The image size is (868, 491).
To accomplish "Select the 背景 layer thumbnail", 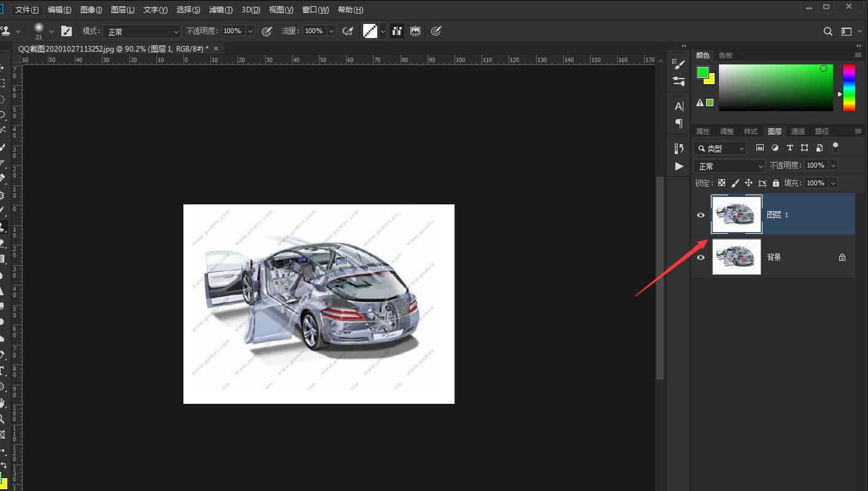I will (x=736, y=257).
